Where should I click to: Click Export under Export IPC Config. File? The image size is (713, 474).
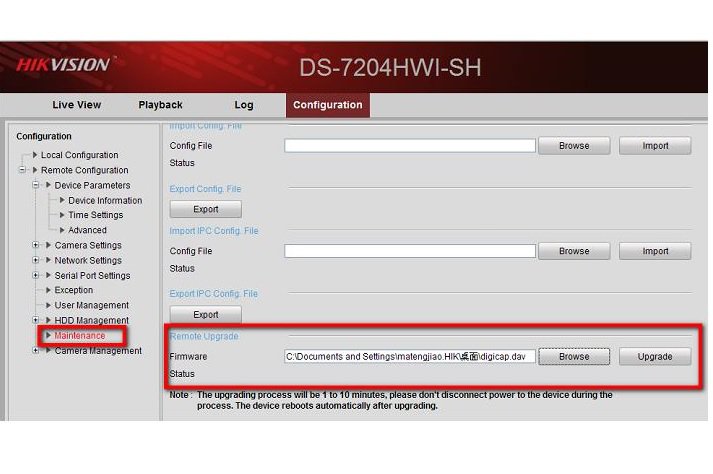coord(206,314)
